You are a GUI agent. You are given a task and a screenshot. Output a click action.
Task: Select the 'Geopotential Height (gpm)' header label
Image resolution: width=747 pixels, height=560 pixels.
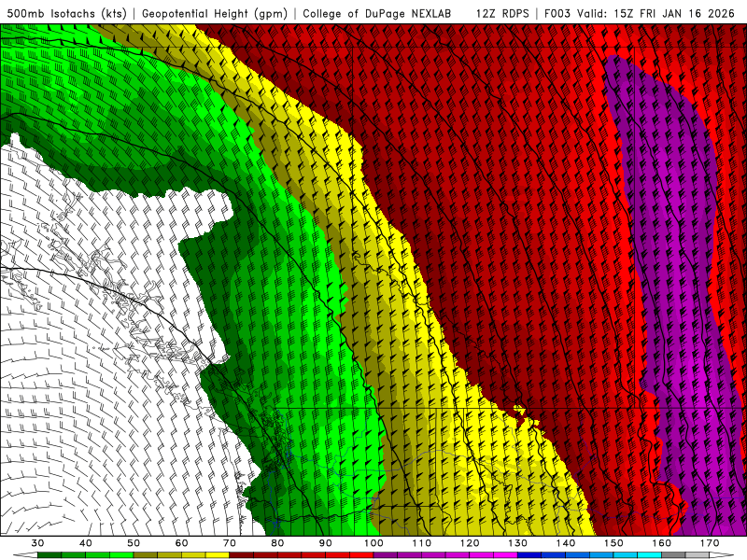tap(215, 13)
